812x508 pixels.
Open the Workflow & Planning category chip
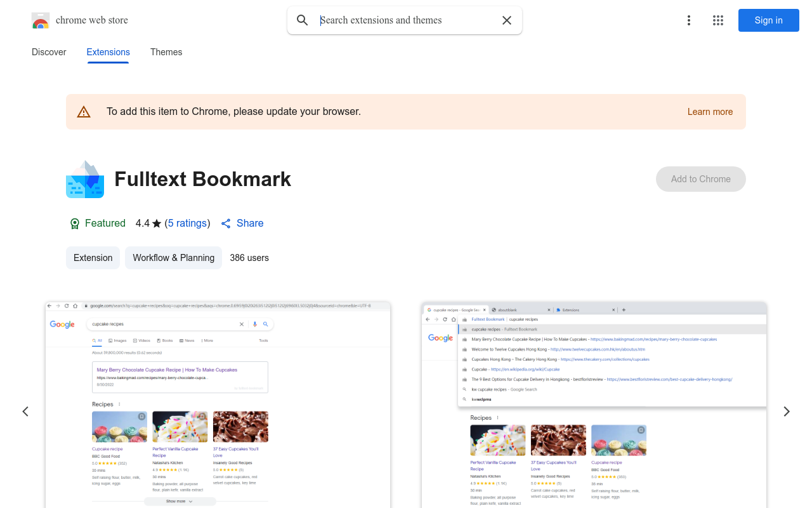pos(173,258)
